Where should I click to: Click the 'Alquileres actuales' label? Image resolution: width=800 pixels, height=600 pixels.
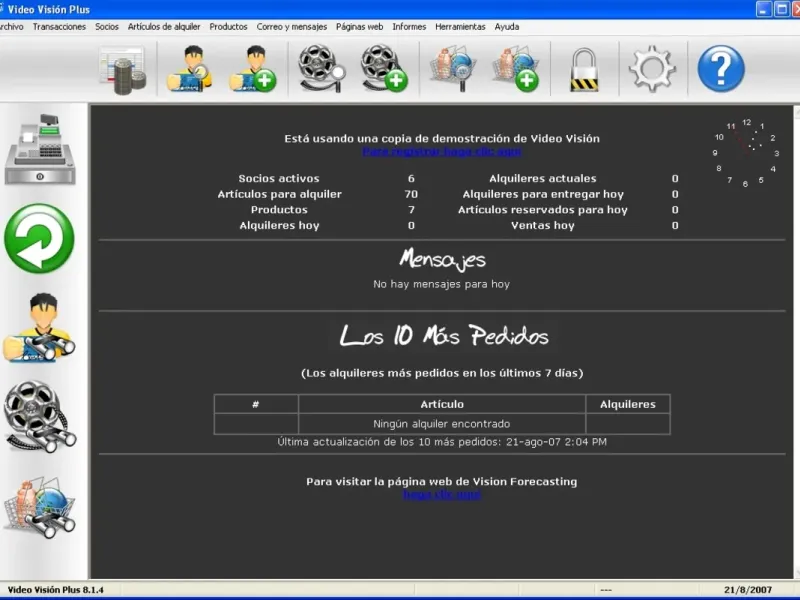(543, 179)
